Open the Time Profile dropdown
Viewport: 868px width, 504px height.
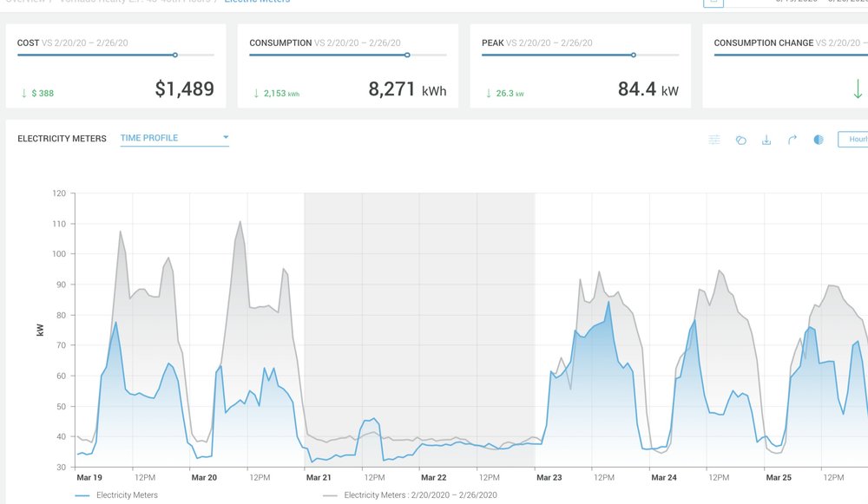click(174, 138)
